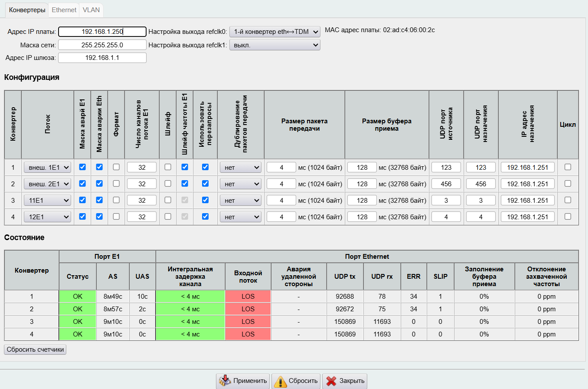Viewport: 588px width, 389px height.
Task: Click the Сбросить warning icon button
Action: 280,381
